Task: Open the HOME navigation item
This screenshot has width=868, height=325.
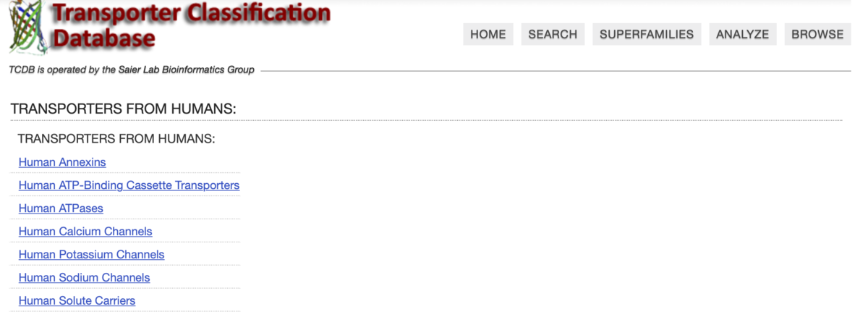Action: [488, 34]
